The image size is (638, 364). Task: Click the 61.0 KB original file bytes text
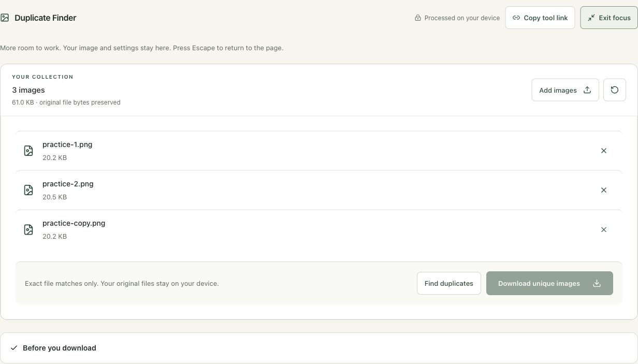pos(66,103)
